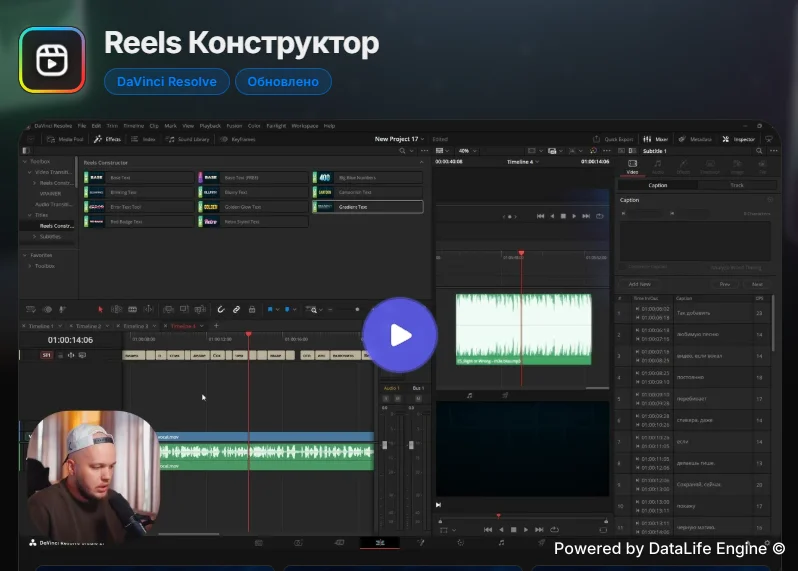Open the Metadata panel
This screenshot has width=798, height=571.
[x=695, y=139]
